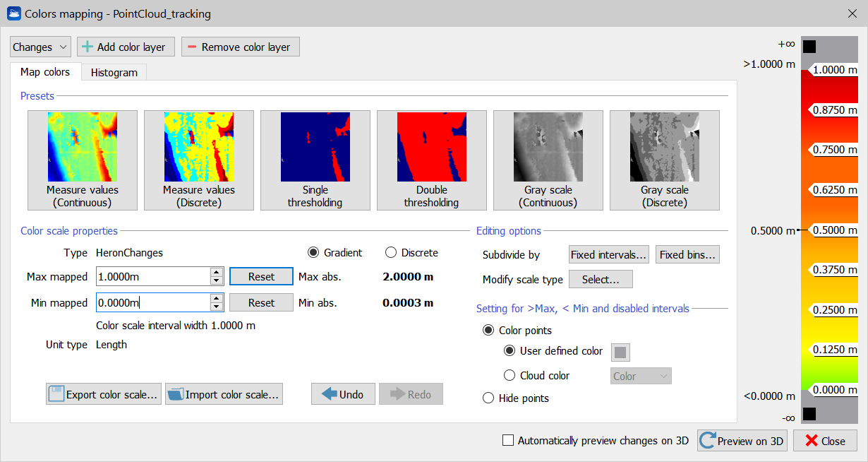
Task: Select the Cloud color radio option
Action: [510, 376]
